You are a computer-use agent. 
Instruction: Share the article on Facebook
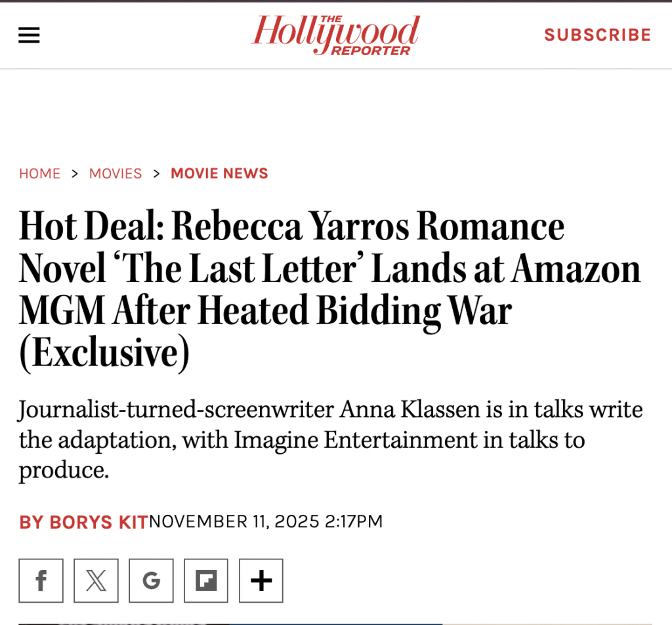41,580
